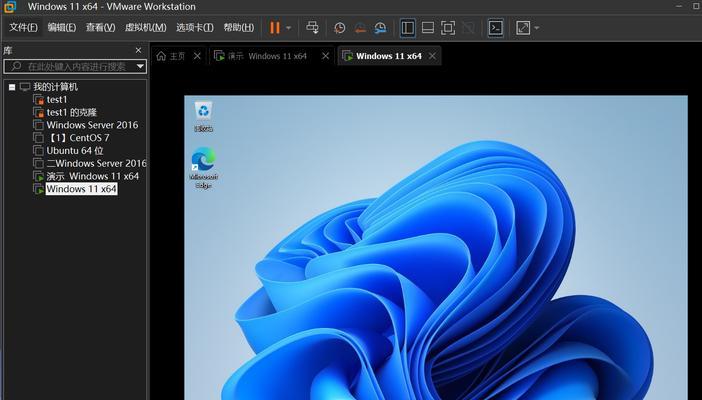The height and width of the screenshot is (400, 702).
Task: Open the 查看(V) menu
Action: pyautogui.click(x=100, y=27)
